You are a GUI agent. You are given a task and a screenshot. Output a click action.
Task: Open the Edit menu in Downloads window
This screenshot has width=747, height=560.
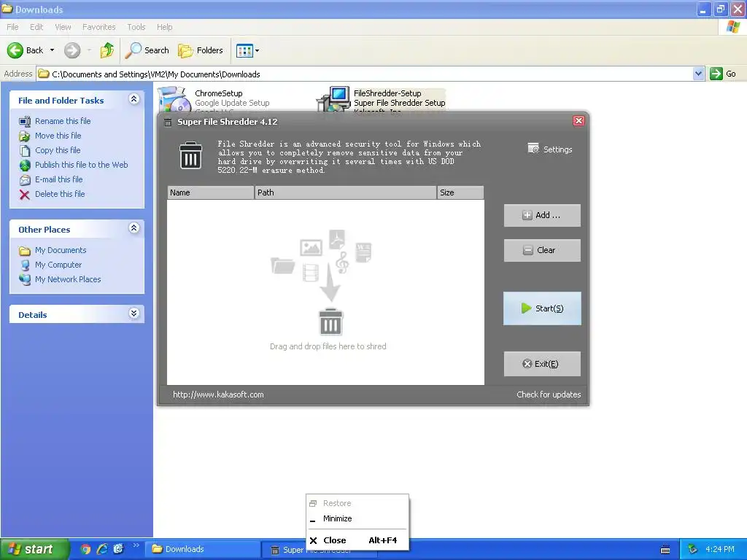click(x=36, y=27)
